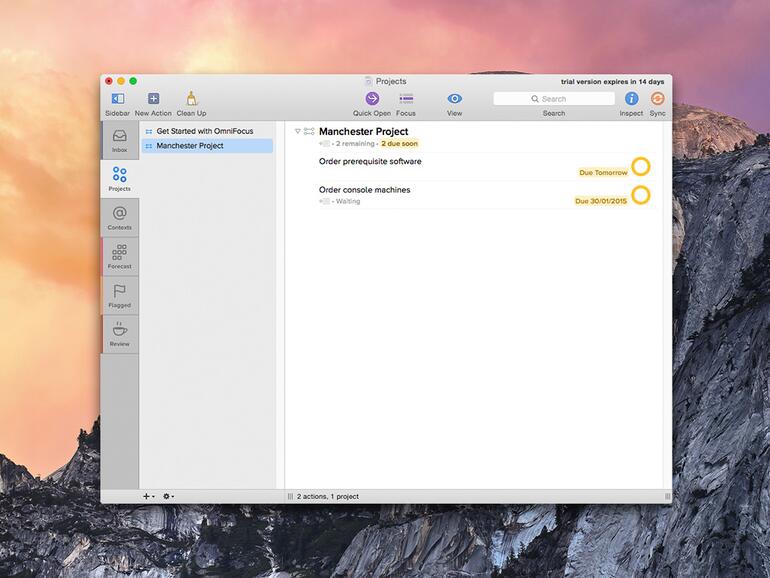Click the 'Waiting' context label

click(348, 201)
